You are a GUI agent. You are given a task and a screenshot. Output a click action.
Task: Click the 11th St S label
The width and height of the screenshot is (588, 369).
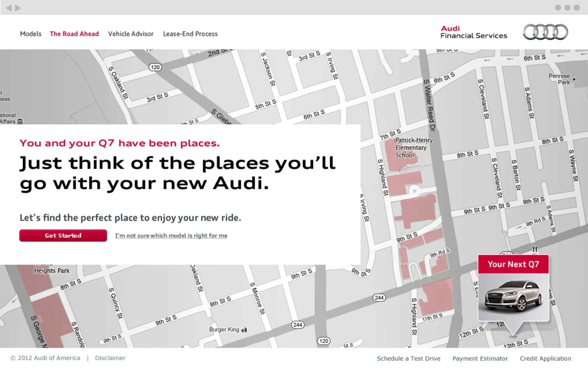coord(432,317)
